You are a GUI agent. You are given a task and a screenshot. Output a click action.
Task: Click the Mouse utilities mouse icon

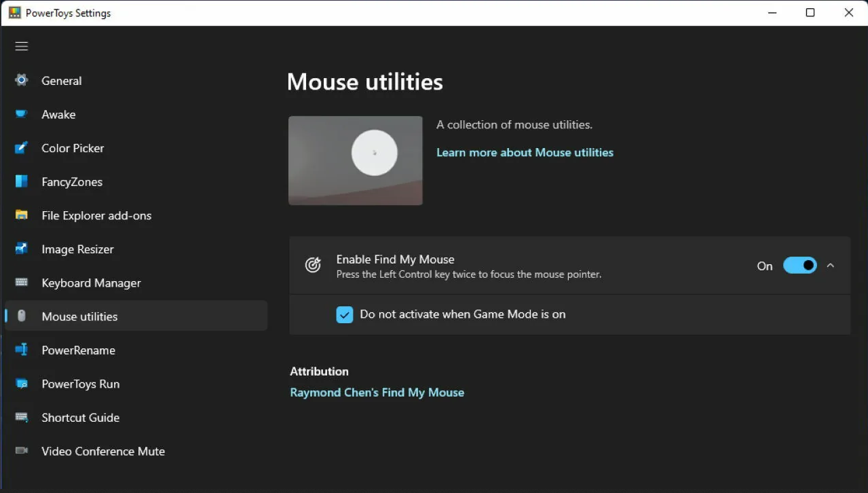[x=22, y=316]
